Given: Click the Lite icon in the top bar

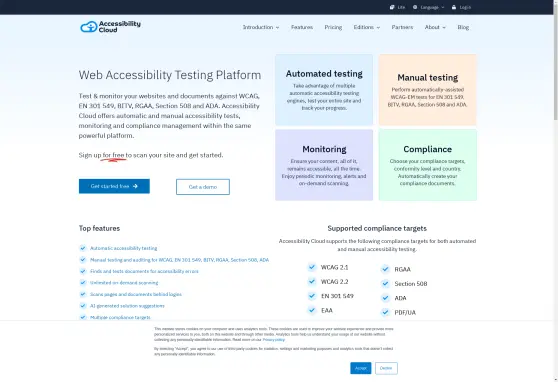Looking at the screenshot, I should click(x=392, y=7).
